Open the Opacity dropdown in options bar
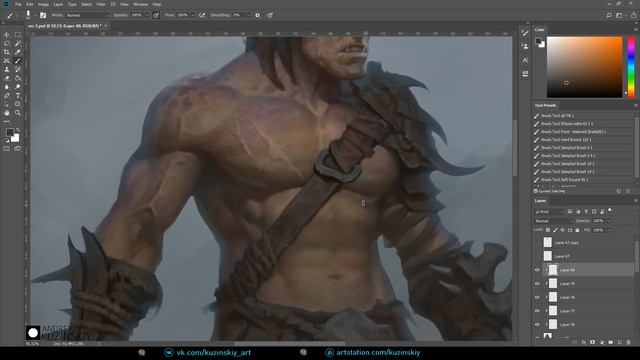 [147, 15]
